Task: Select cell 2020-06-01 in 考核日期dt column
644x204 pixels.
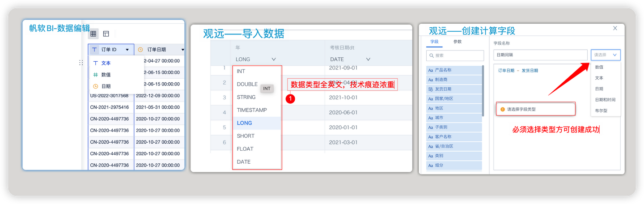Action: [343, 113]
